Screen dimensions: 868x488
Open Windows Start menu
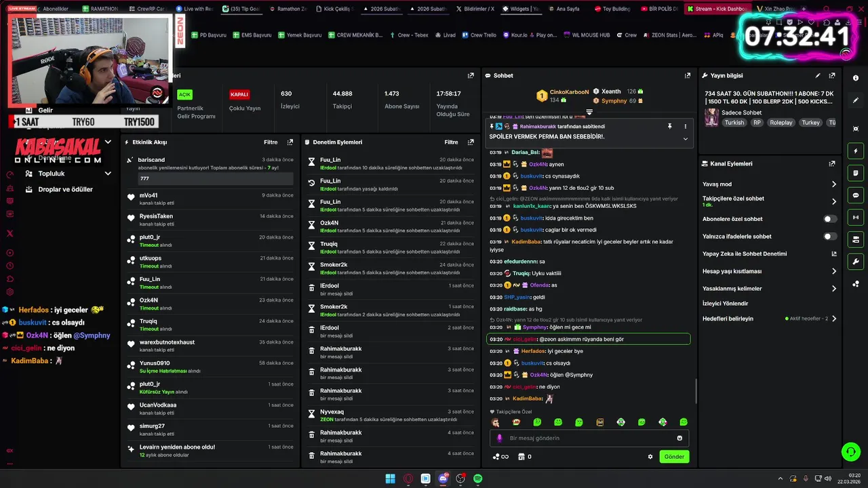point(390,479)
